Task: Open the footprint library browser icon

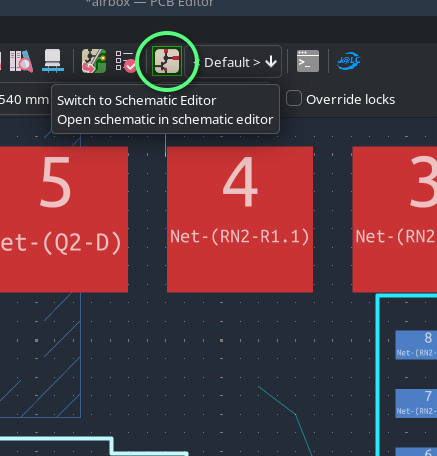Action: tap(21, 61)
